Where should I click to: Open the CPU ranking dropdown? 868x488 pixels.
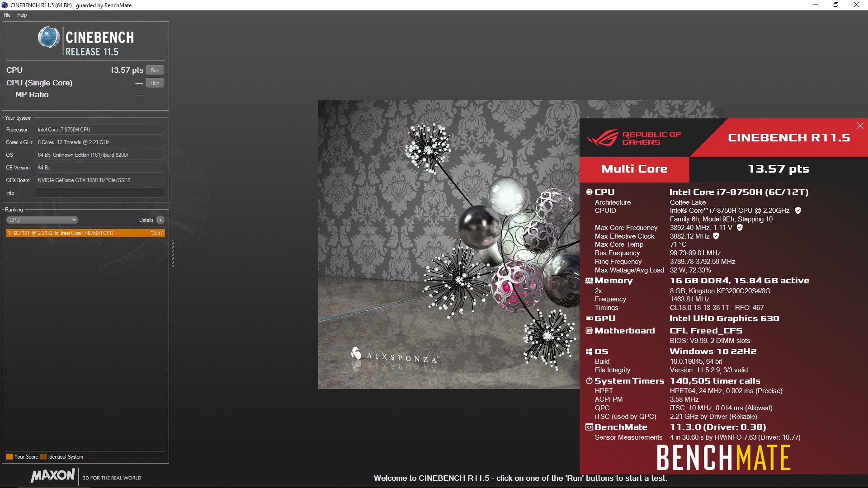[x=42, y=220]
